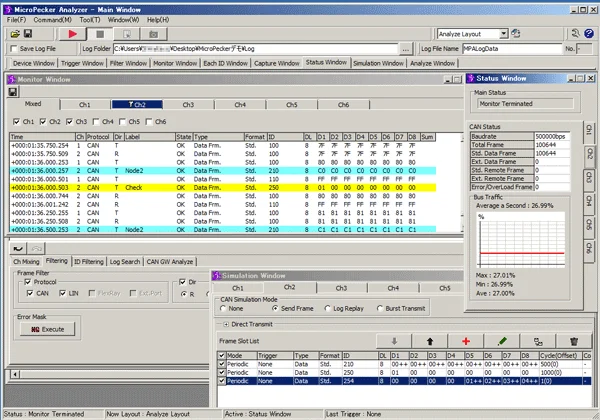Click the red plus add frame icon
This screenshot has width=600, height=420.
tap(465, 342)
